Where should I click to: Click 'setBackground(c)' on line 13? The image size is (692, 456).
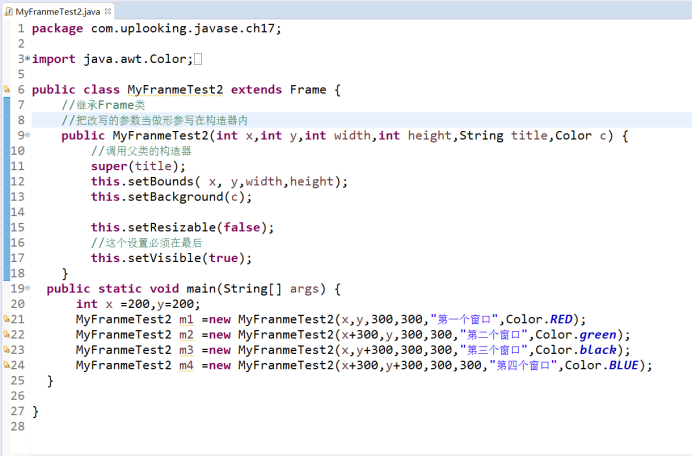coord(186,197)
